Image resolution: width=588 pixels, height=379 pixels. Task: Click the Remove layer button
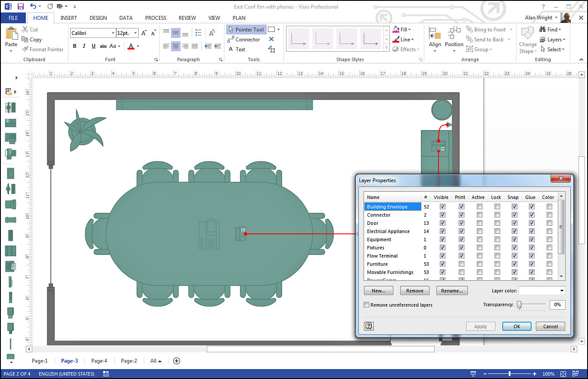pos(415,291)
